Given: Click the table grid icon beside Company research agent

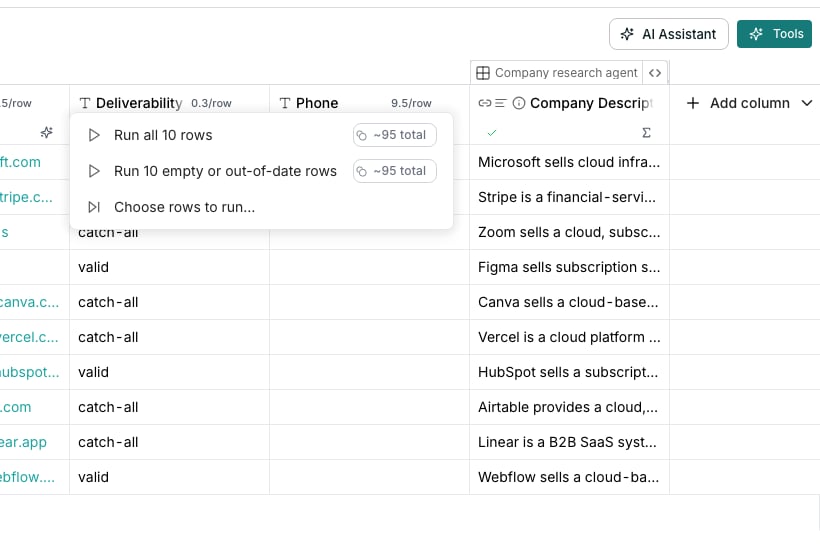Looking at the screenshot, I should [x=483, y=73].
